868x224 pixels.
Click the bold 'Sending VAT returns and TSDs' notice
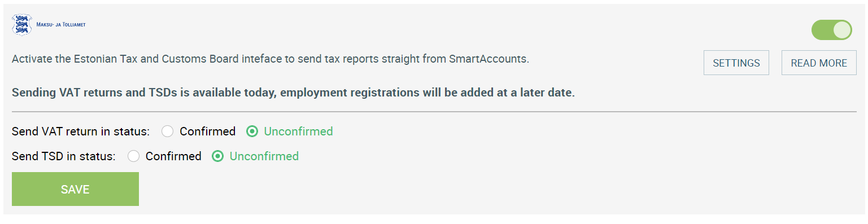click(x=293, y=93)
